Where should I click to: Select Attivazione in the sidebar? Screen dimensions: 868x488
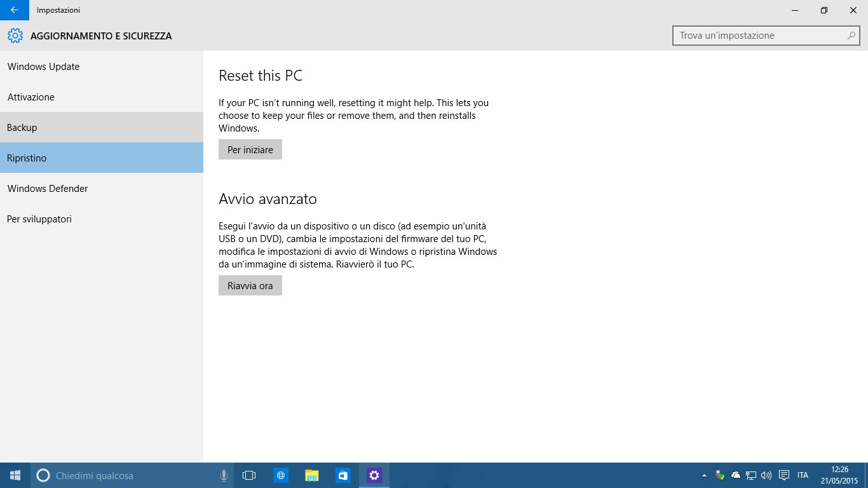point(102,97)
